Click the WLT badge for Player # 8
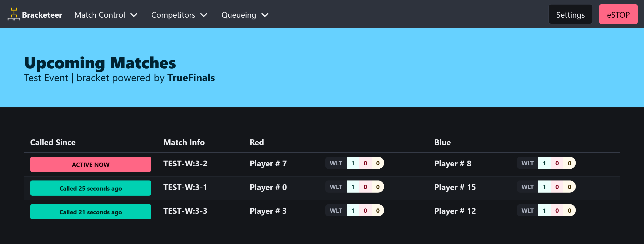 [x=528, y=163]
